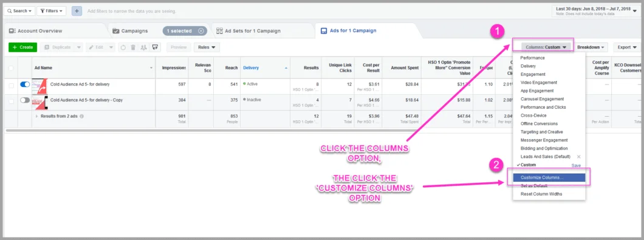This screenshot has width=644, height=240.
Task: Choose Performance column preset
Action: click(x=532, y=58)
